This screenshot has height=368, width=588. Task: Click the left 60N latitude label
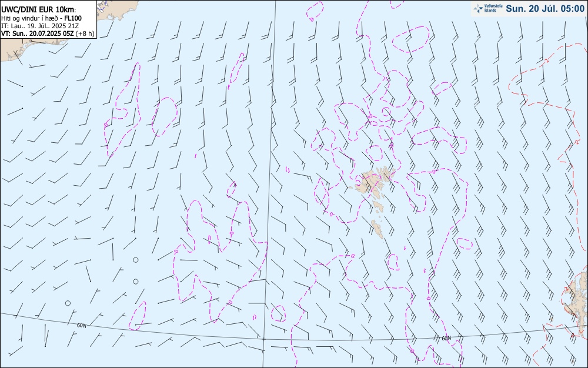tap(81, 325)
